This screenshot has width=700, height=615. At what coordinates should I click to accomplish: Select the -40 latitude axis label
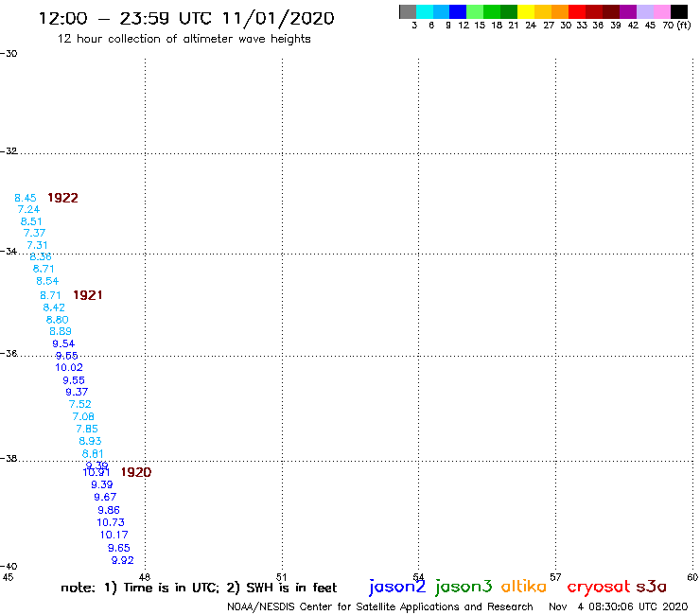(9, 567)
